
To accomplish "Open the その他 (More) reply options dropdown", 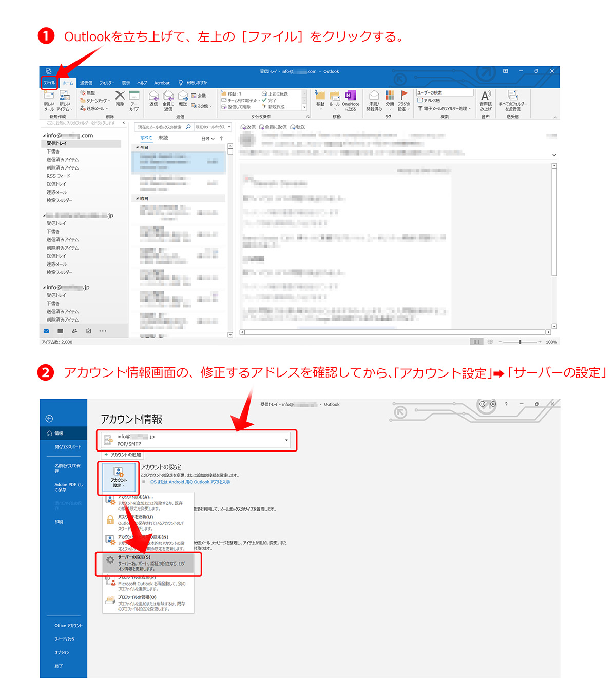I will pos(202,106).
